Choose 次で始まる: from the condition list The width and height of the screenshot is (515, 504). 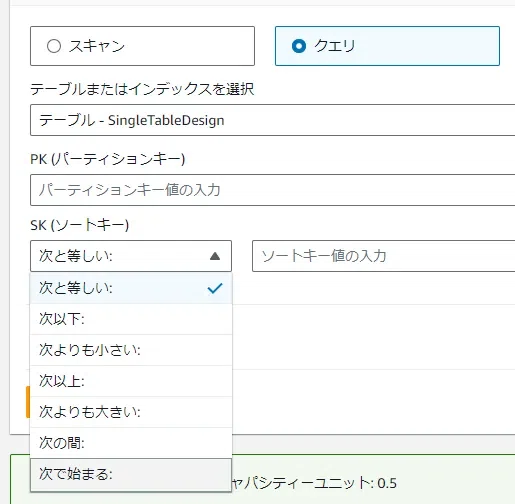(x=131, y=474)
